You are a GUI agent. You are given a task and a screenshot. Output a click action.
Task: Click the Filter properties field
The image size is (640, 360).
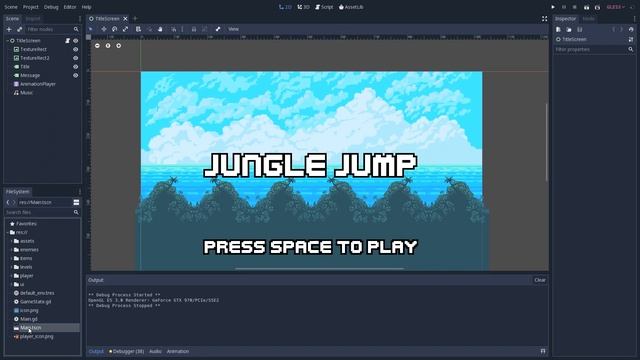pyautogui.click(x=594, y=49)
